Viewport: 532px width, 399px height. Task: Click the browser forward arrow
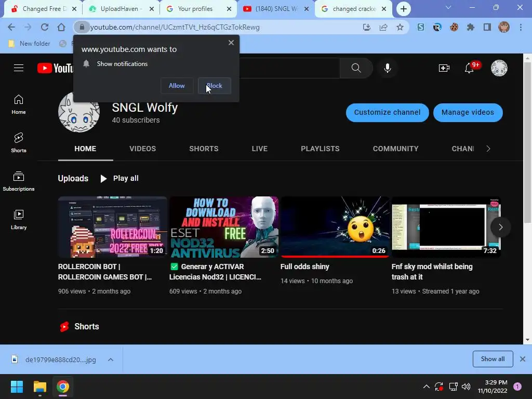click(x=28, y=27)
